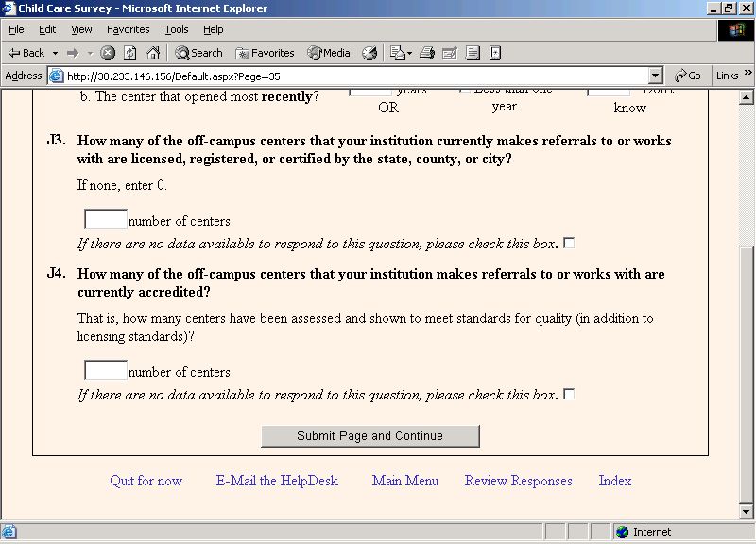This screenshot has width=756, height=544.
Task: Click the scrollbar down arrow
Action: (746, 512)
